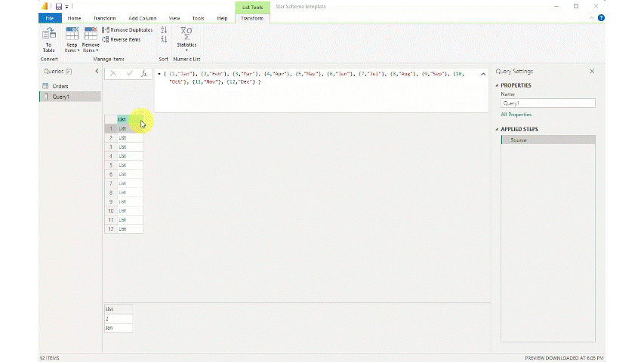Switch to the Add Column tab
This screenshot has width=644, height=362.
[x=143, y=18]
